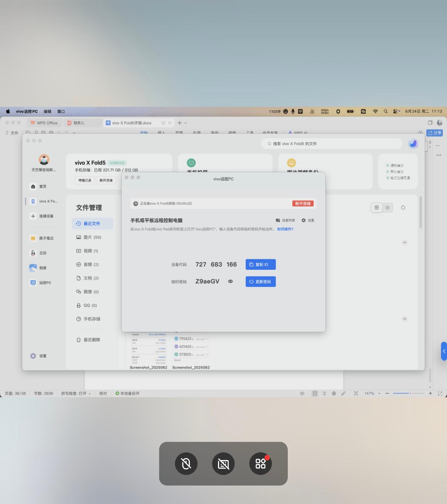447x504 pixels.
Task: Expand the blue side panel arrow tab
Action: (x=444, y=351)
